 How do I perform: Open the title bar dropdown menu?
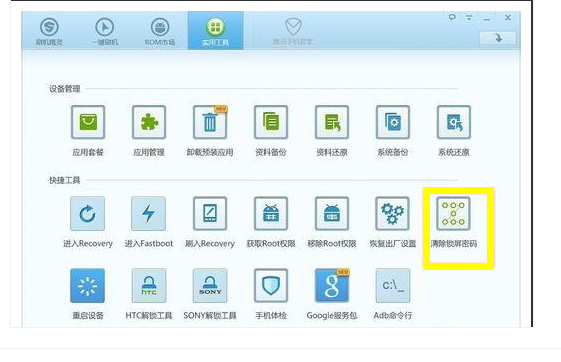coord(469,18)
